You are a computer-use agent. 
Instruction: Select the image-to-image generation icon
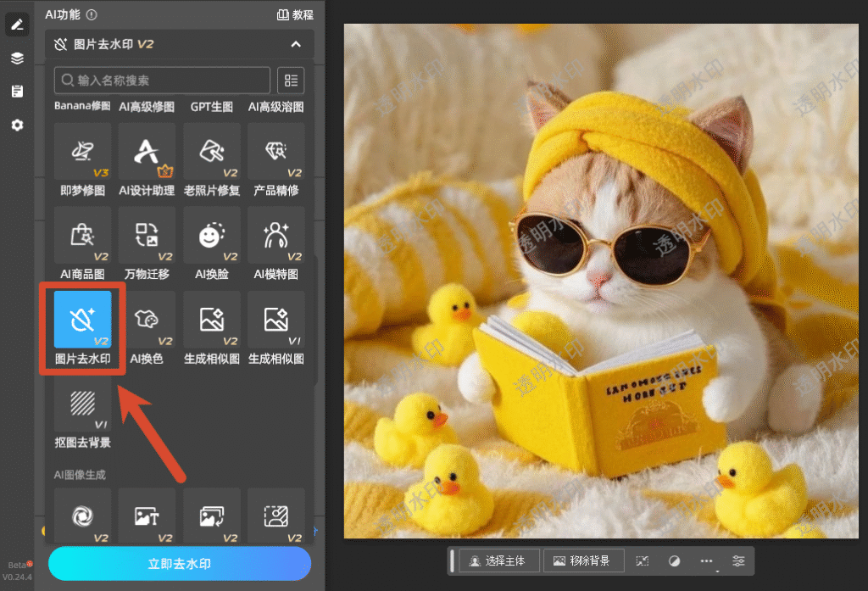[x=211, y=516]
